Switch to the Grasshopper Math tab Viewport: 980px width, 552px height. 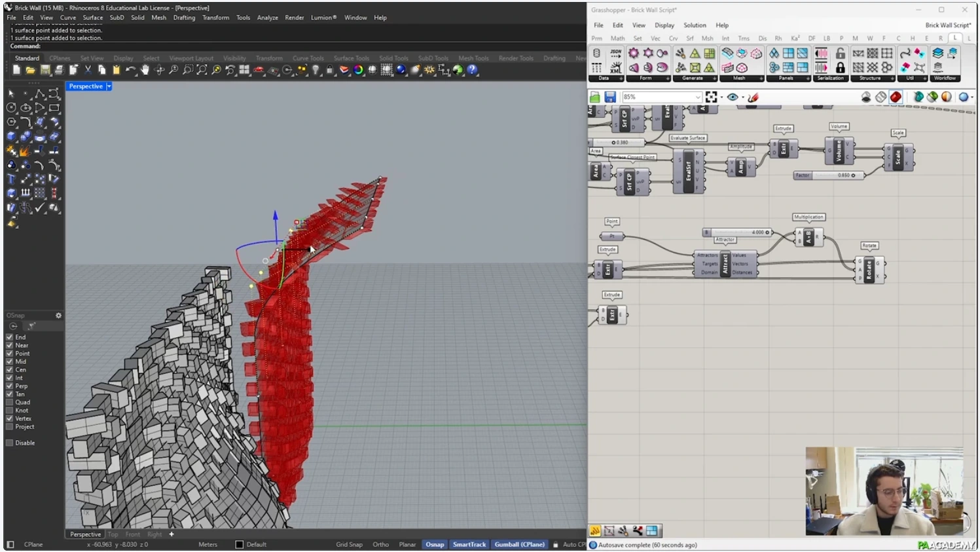pos(617,39)
